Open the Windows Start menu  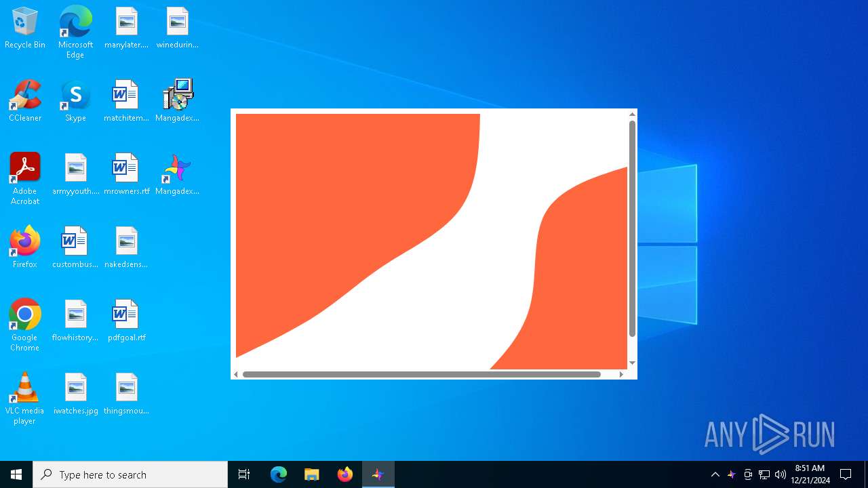point(16,474)
